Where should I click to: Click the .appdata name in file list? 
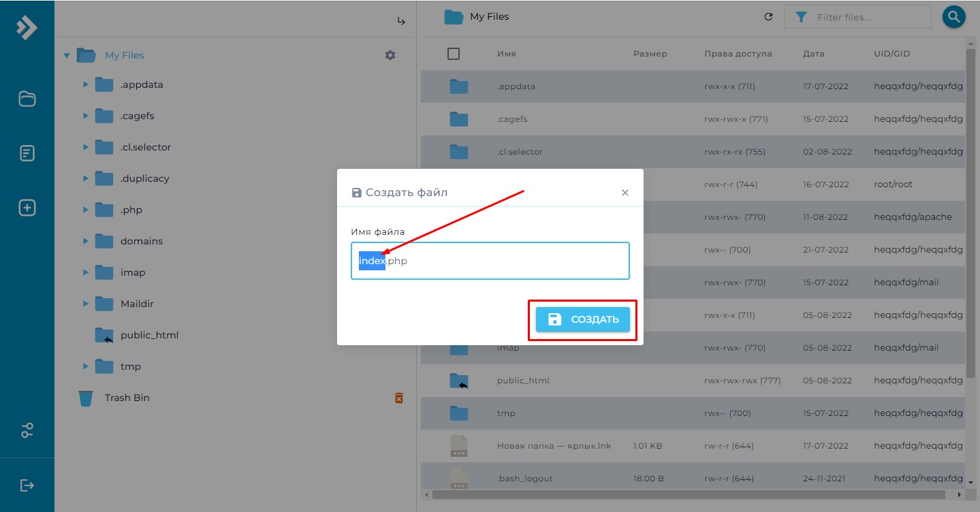click(516, 86)
